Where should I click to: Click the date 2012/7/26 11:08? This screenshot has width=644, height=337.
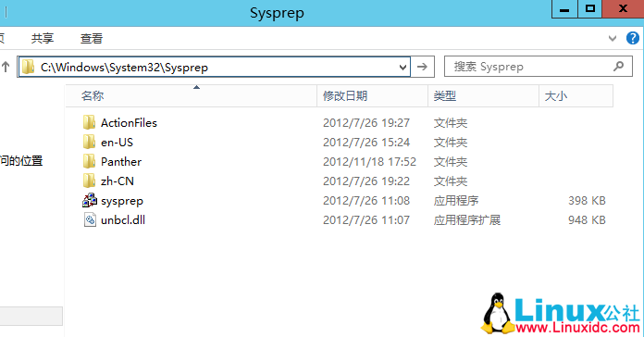tap(366, 201)
